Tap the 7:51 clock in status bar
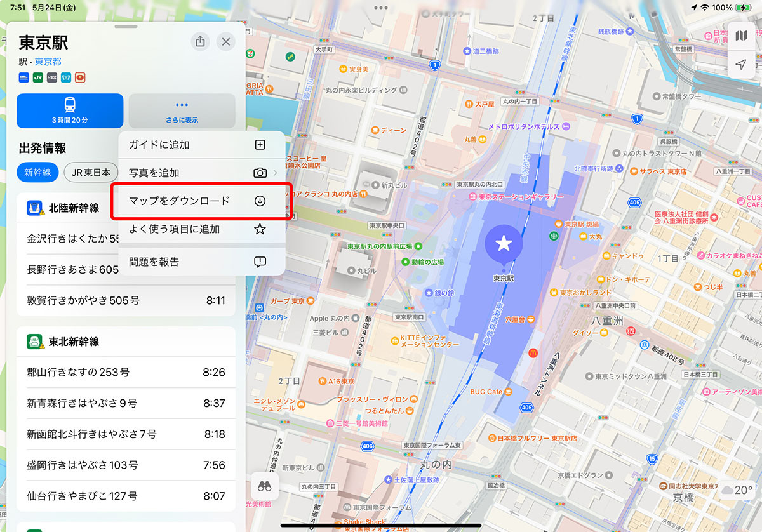 pyautogui.click(x=17, y=8)
